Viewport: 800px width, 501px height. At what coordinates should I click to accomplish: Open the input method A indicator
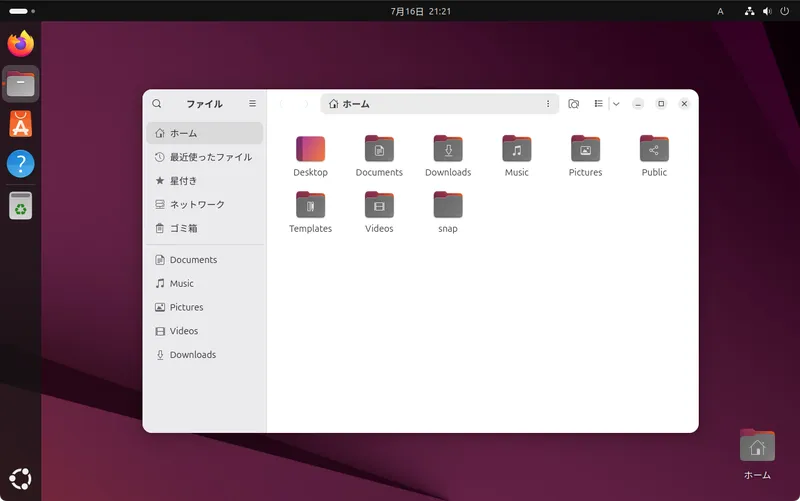[720, 11]
